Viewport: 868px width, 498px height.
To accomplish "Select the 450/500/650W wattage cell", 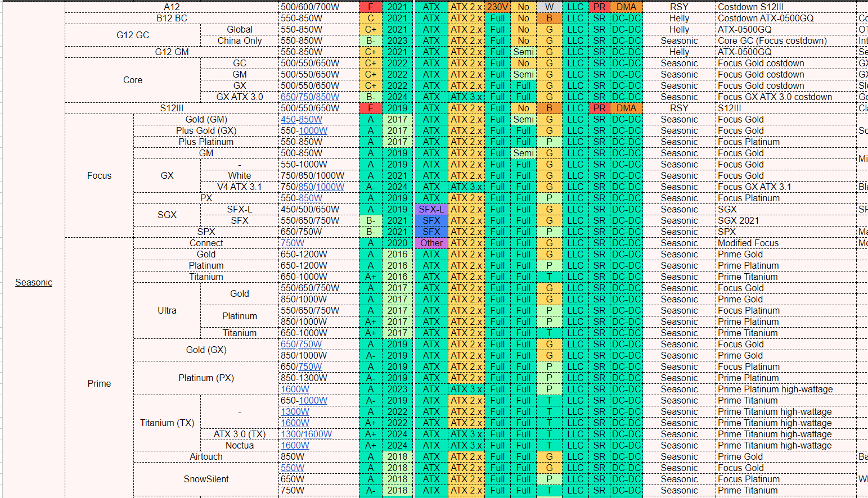I will (x=319, y=209).
